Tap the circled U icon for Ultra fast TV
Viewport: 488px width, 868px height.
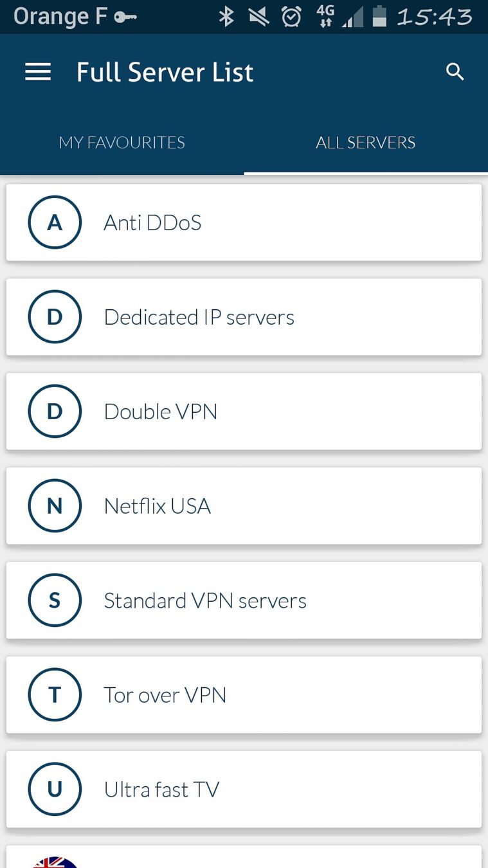point(55,790)
